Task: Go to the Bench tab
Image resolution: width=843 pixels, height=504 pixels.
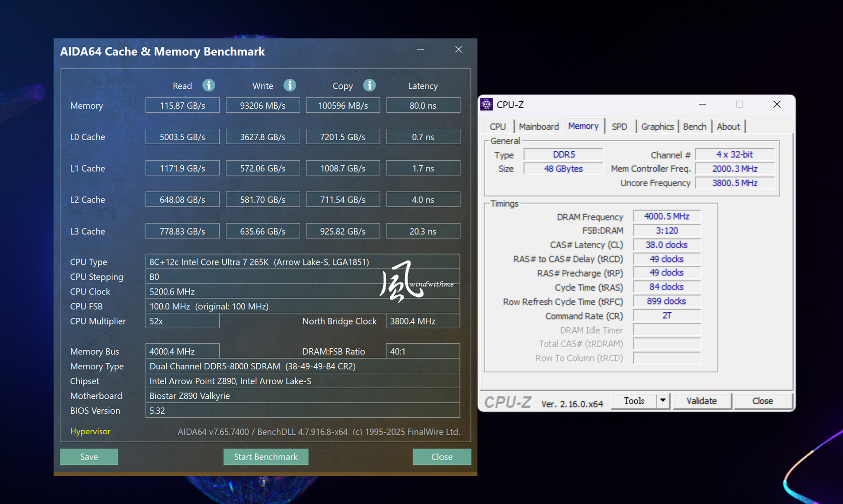Action: tap(695, 127)
